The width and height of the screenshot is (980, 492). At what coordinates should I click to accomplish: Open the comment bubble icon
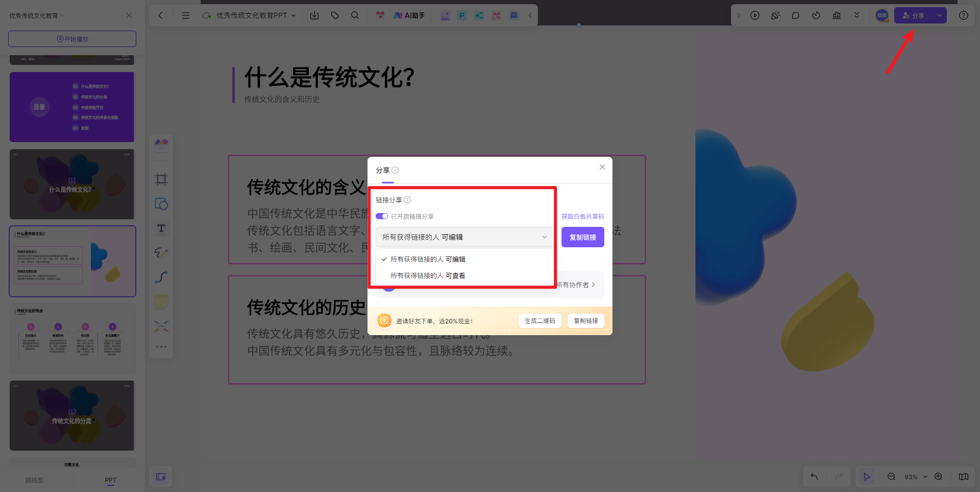(796, 15)
